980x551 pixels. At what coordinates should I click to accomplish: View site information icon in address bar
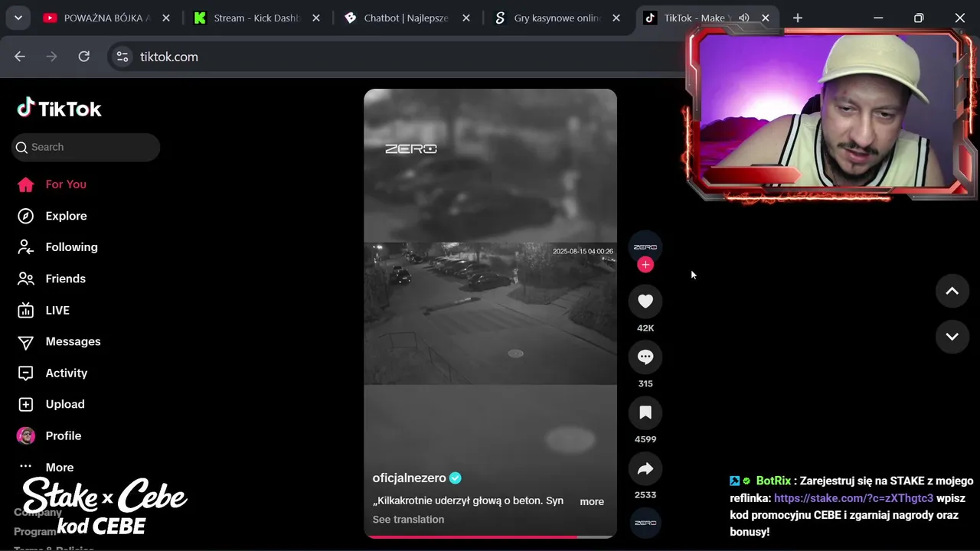point(122,57)
